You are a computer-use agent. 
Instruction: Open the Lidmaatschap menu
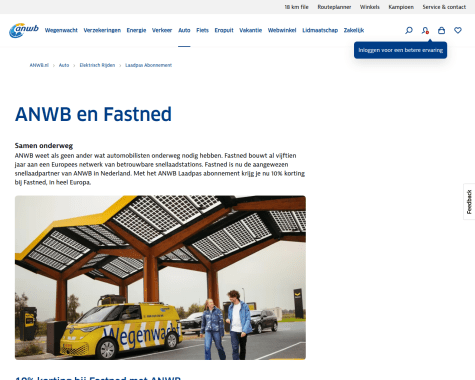(320, 30)
